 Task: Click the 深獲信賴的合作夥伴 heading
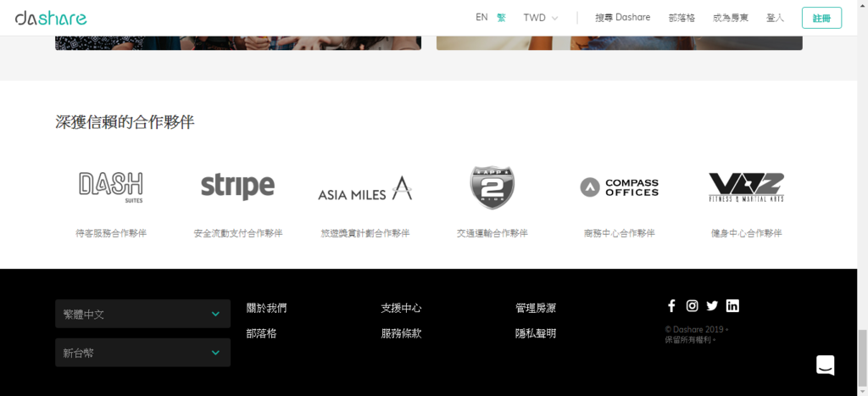(x=125, y=122)
